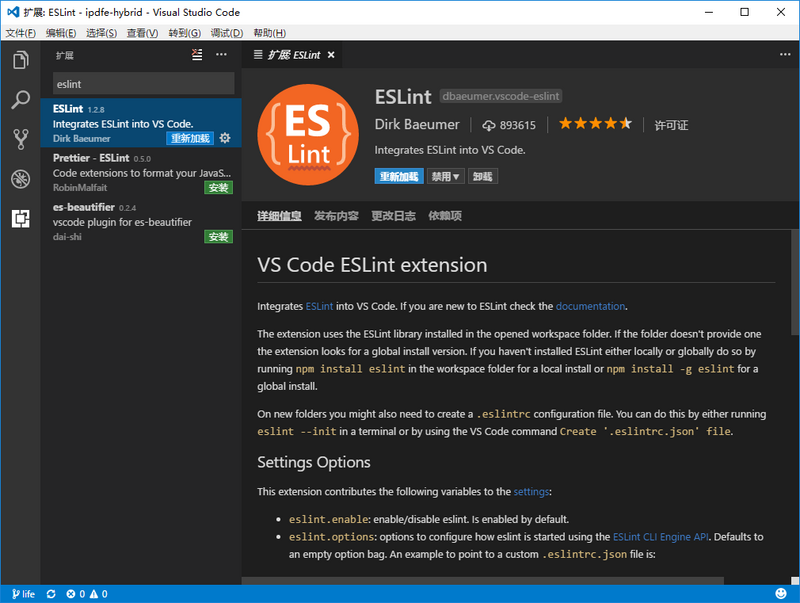This screenshot has height=603, width=800.
Task: Open extensions panel more actions menu
Action: pos(221,55)
